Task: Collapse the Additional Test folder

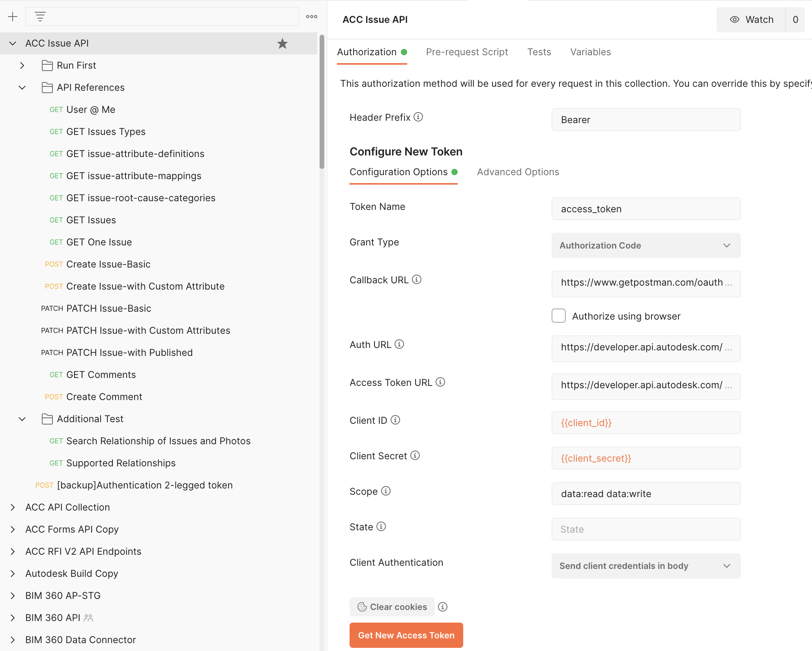Action: point(22,419)
